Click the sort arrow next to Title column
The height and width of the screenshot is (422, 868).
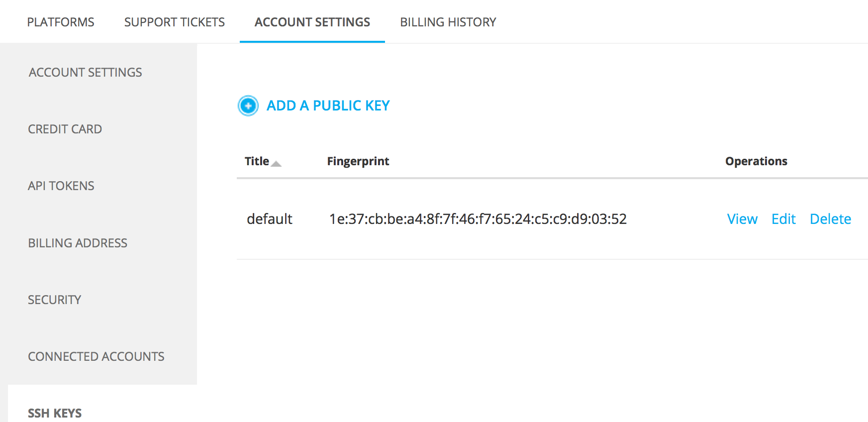[277, 163]
